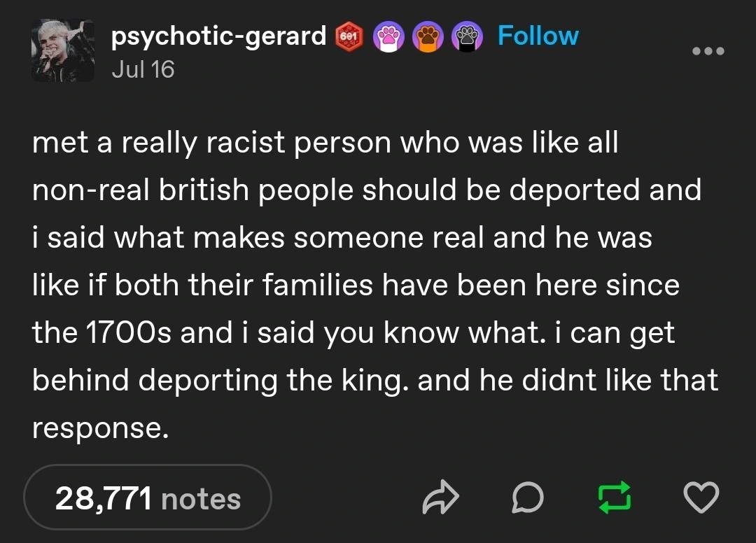
Task: Click the post's first line starting "met a really"
Action: [325, 143]
